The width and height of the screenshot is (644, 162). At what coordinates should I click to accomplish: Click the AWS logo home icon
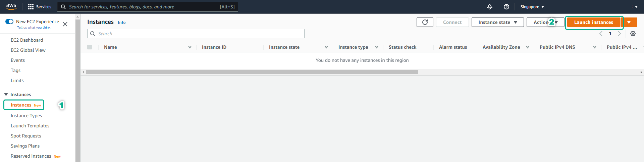click(x=11, y=7)
